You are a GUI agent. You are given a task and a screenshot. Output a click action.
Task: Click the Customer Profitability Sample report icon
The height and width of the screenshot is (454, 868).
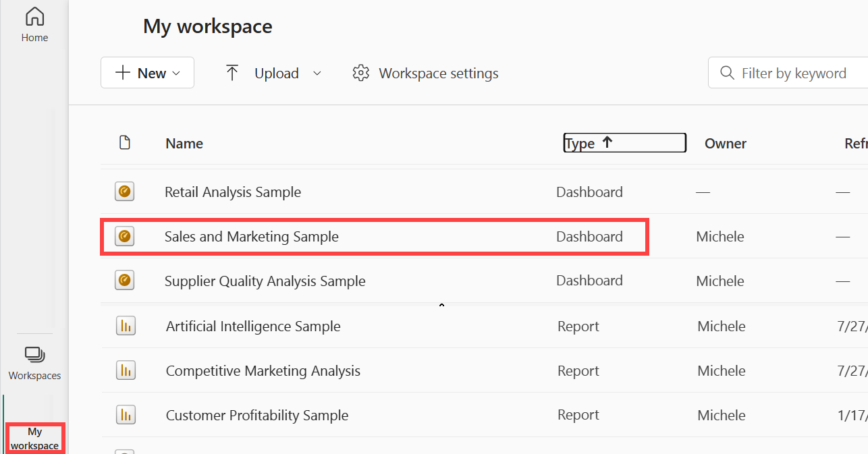coord(126,414)
